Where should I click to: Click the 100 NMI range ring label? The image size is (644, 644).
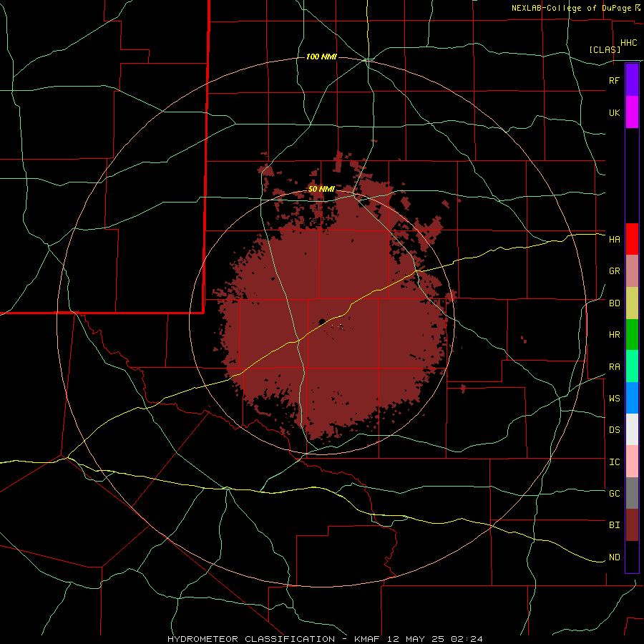click(x=321, y=57)
